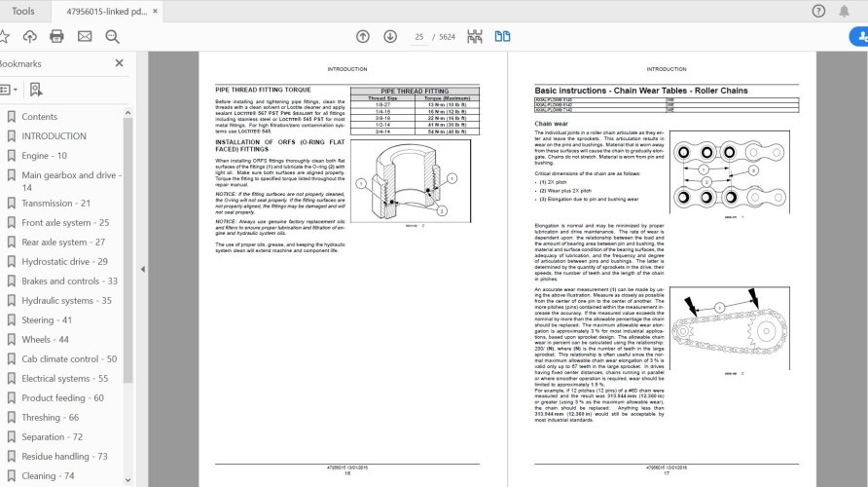Go to previous page up arrow
This screenshot has width=868, height=487.
363,37
